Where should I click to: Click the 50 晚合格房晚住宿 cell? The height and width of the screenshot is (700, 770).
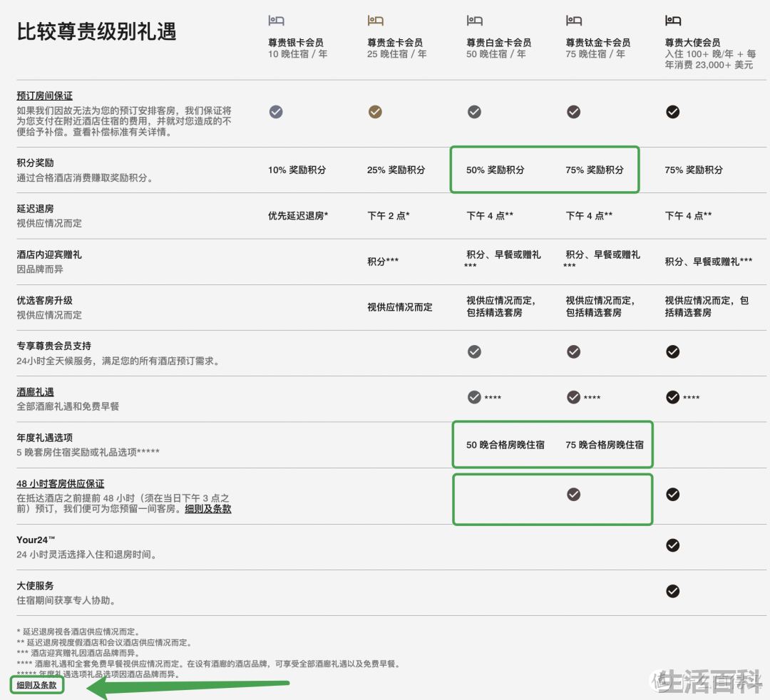coord(505,445)
